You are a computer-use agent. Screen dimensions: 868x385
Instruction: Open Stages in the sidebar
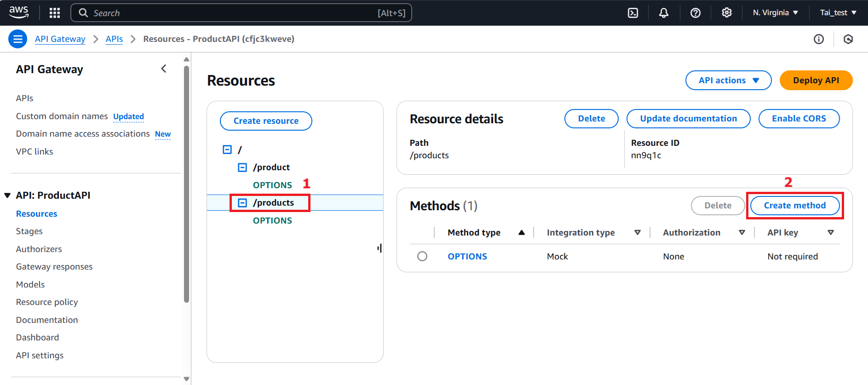(x=29, y=231)
